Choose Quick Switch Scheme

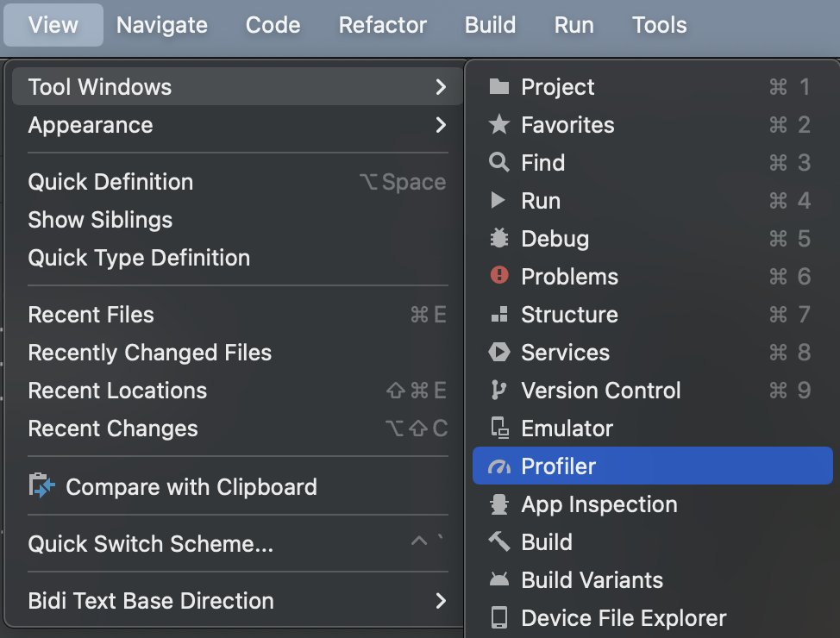[151, 544]
